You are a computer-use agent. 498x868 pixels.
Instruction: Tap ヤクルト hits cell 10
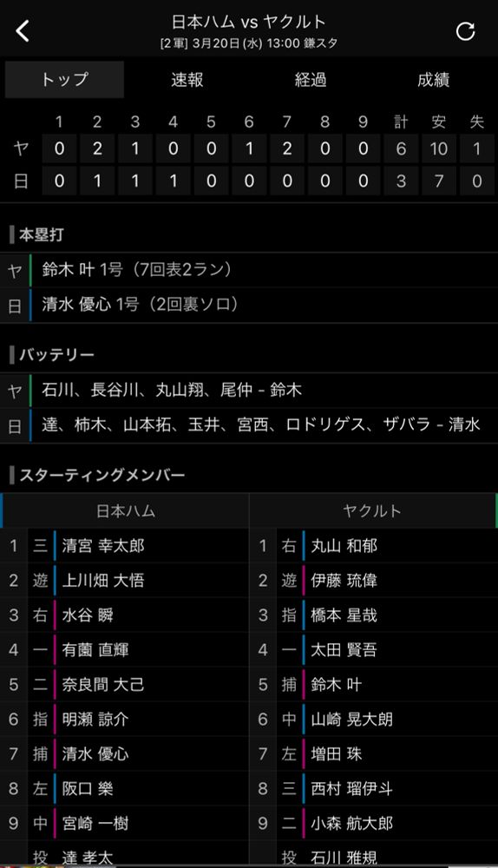point(439,148)
